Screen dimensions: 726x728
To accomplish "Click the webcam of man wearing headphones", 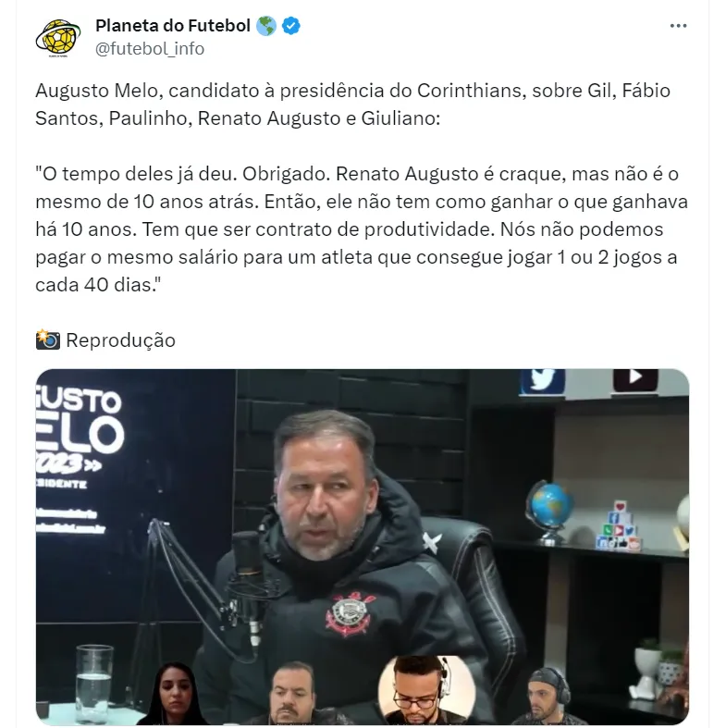I will [548, 695].
